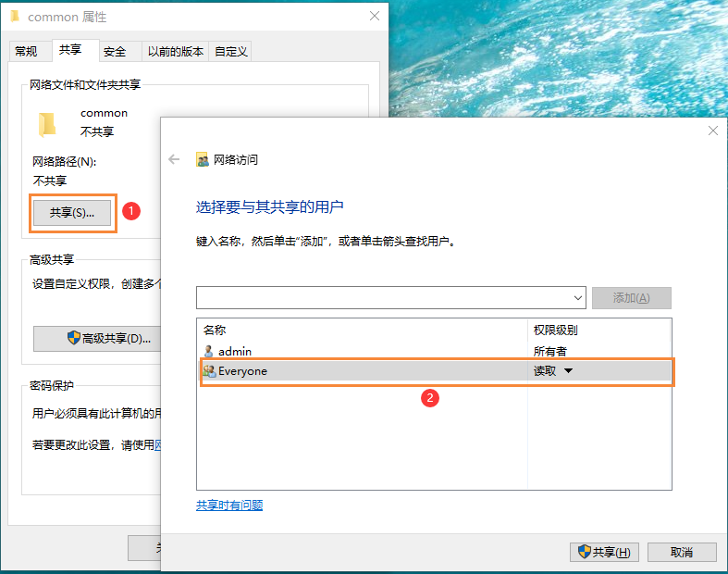Click the 共享(H) button to confirm sharing
Image resolution: width=728 pixels, height=574 pixels.
(604, 552)
